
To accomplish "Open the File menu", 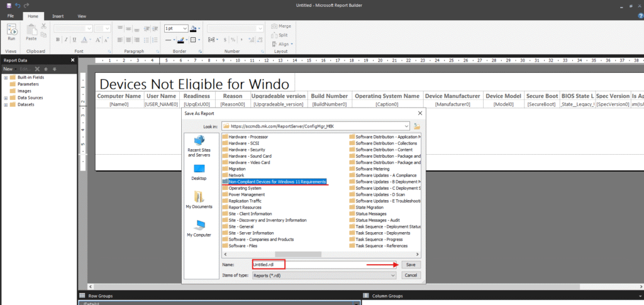I will pos(10,16).
